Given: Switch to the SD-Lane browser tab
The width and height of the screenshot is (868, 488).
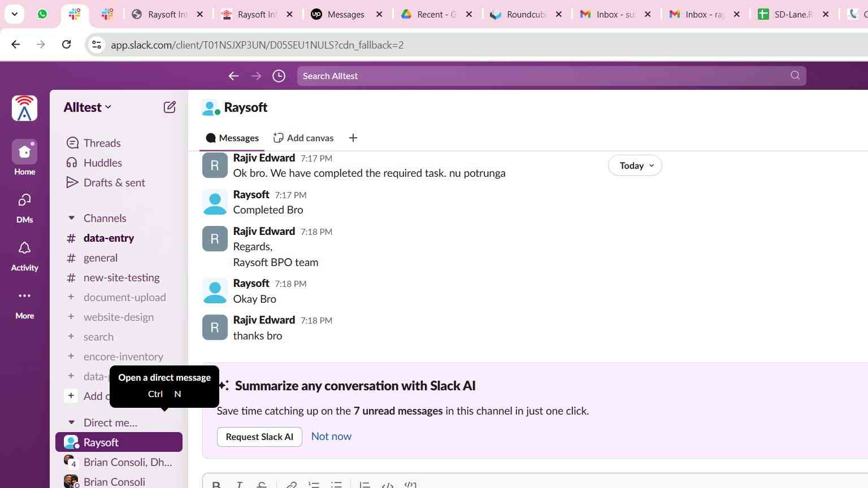Looking at the screenshot, I should [x=795, y=15].
